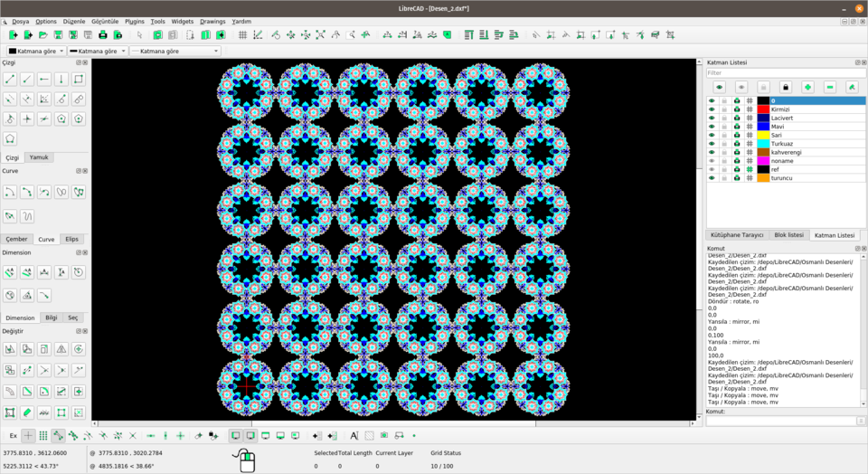The width and height of the screenshot is (868, 474).
Task: Open the Yardım menu
Action: [x=241, y=22]
